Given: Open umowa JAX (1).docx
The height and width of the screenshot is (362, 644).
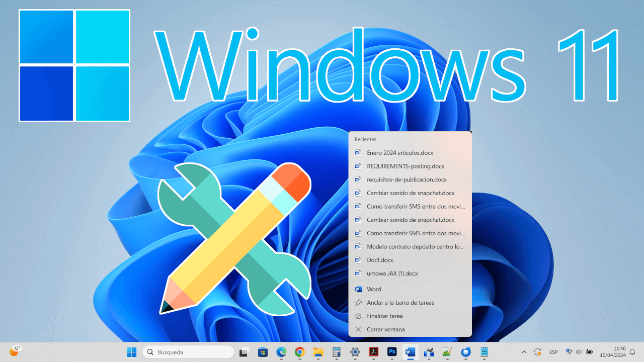Looking at the screenshot, I should (x=410, y=274).
